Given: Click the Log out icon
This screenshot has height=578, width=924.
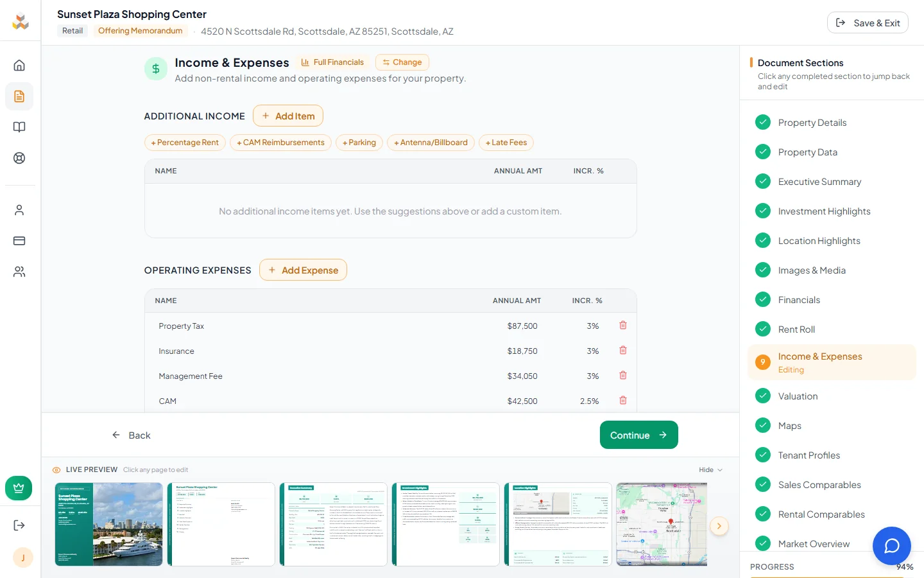Looking at the screenshot, I should pos(19,525).
